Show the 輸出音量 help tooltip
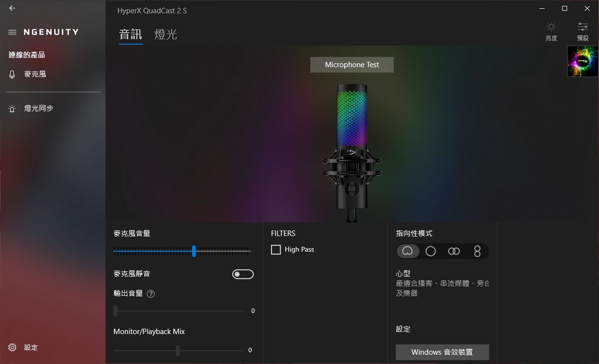The height and width of the screenshot is (364, 599). coord(151,294)
